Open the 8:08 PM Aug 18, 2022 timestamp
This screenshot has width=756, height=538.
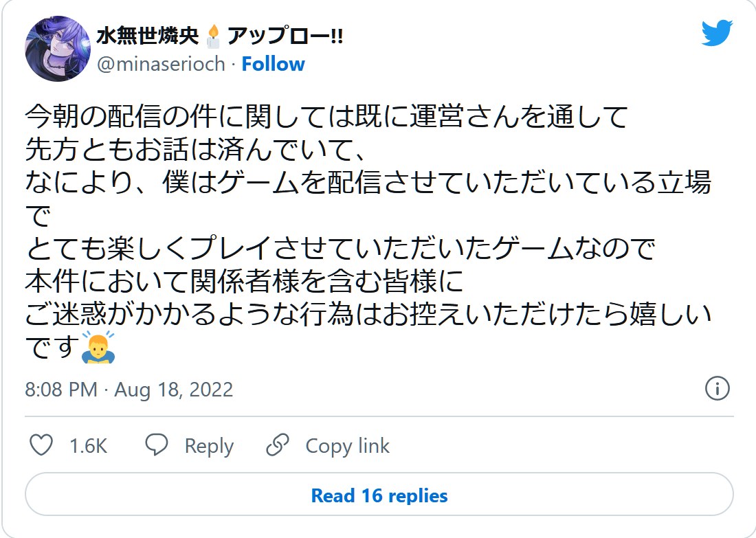129,390
